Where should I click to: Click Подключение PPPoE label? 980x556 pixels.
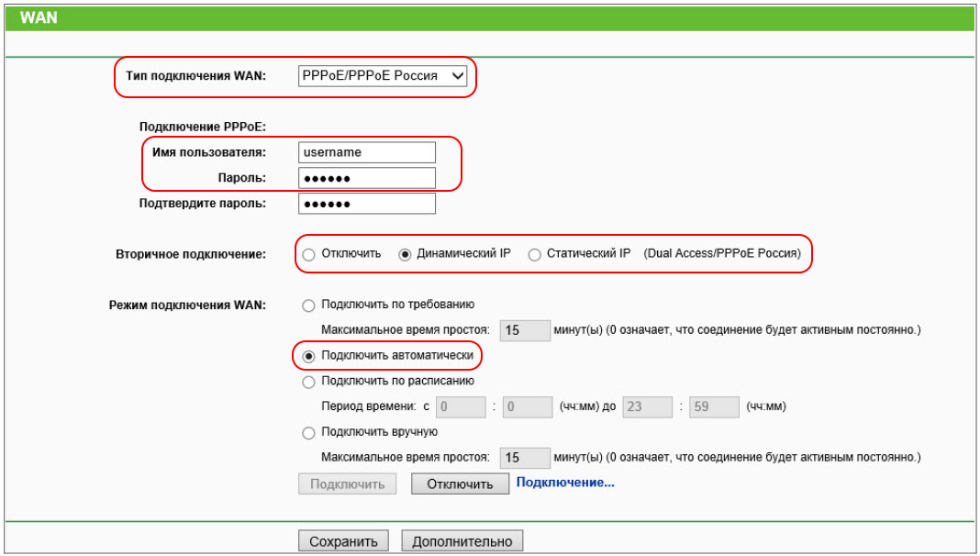tap(203, 127)
